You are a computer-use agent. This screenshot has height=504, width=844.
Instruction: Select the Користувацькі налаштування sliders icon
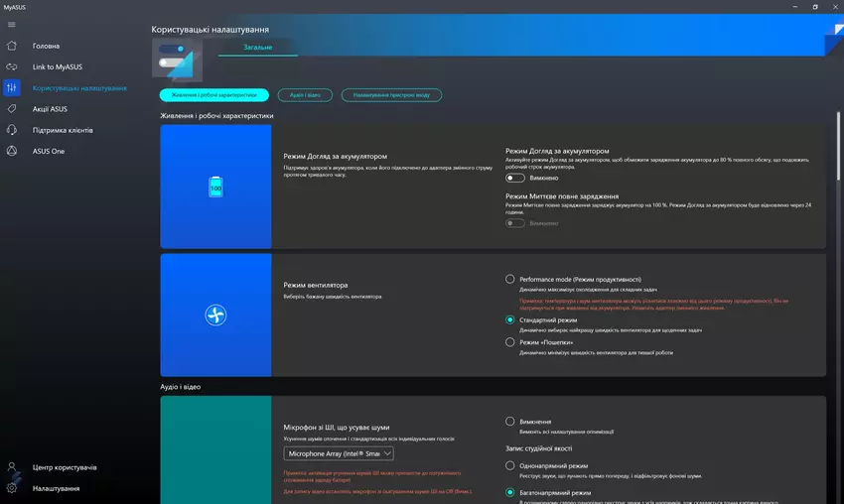(12, 87)
